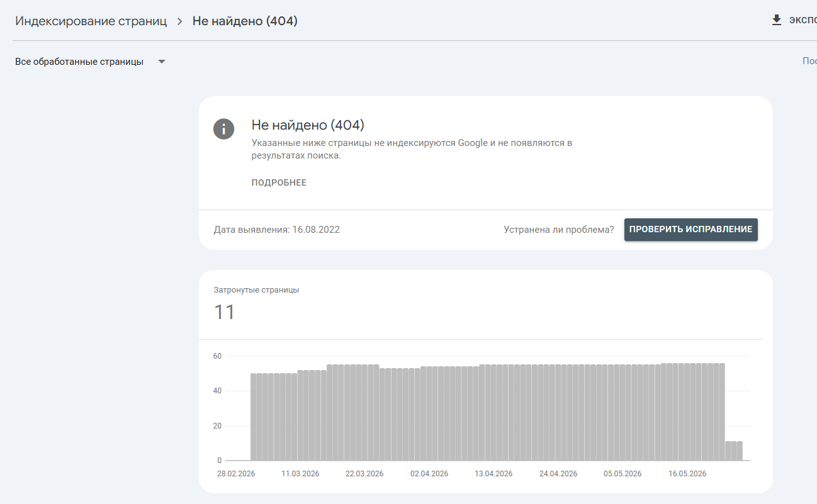Open the Все обработанные страницы dropdown

click(x=90, y=62)
